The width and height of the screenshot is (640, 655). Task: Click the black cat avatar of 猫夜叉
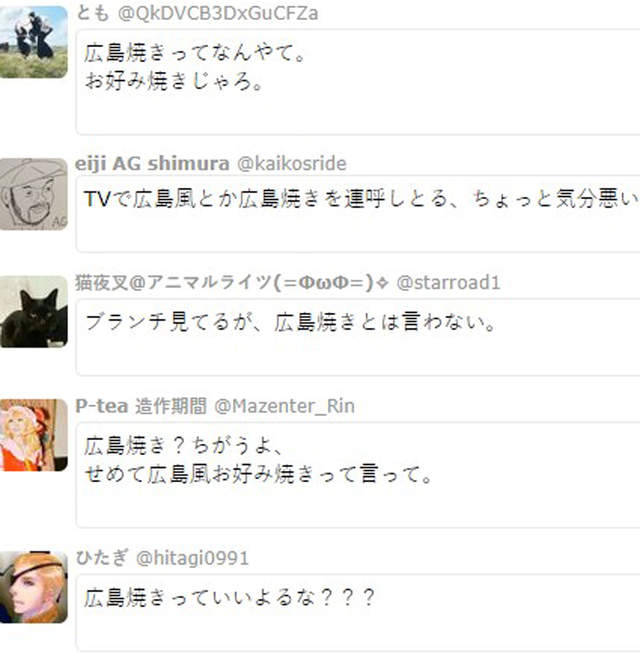pos(33,312)
